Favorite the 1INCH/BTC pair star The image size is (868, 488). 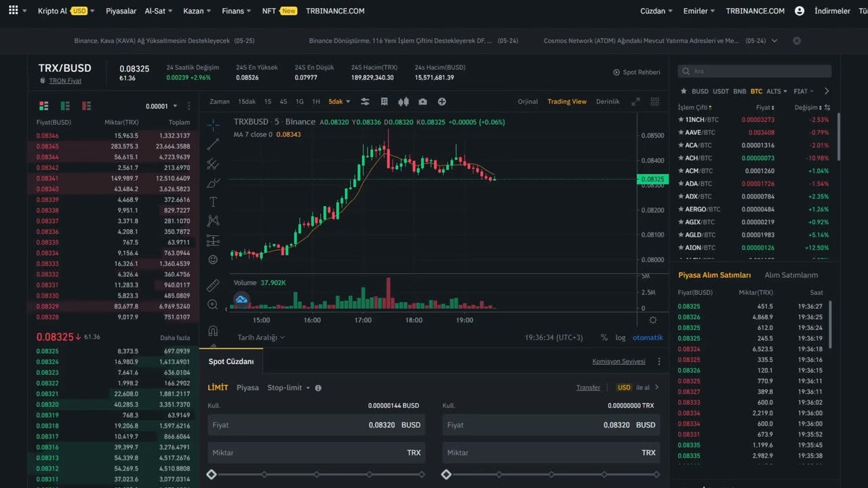pyautogui.click(x=681, y=119)
